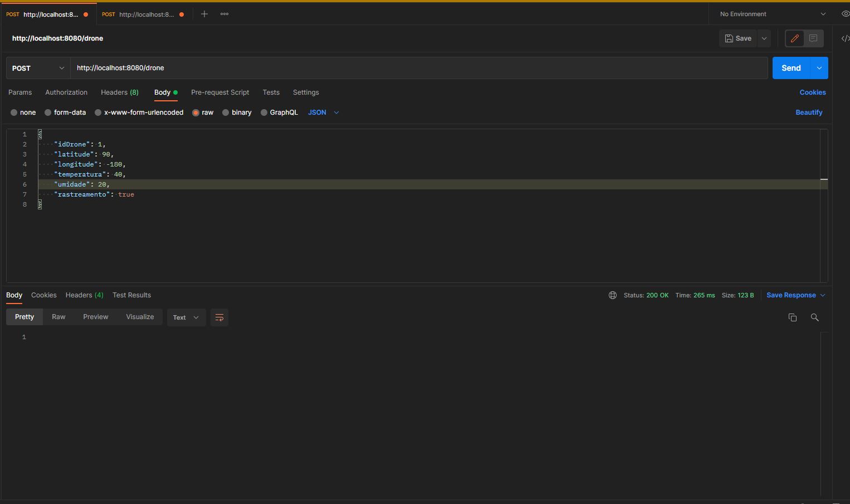This screenshot has height=504, width=850.
Task: Open the Tests tab
Action: coord(271,92)
